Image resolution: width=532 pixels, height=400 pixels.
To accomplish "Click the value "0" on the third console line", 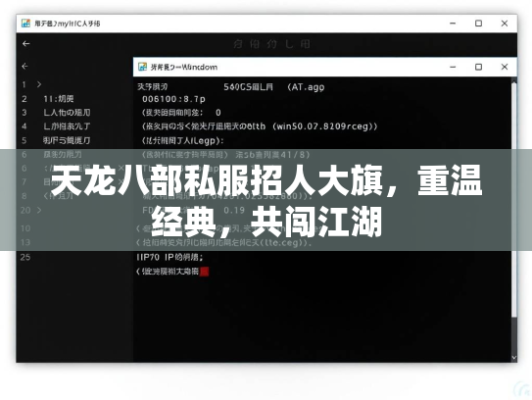I will pyautogui.click(x=218, y=113).
